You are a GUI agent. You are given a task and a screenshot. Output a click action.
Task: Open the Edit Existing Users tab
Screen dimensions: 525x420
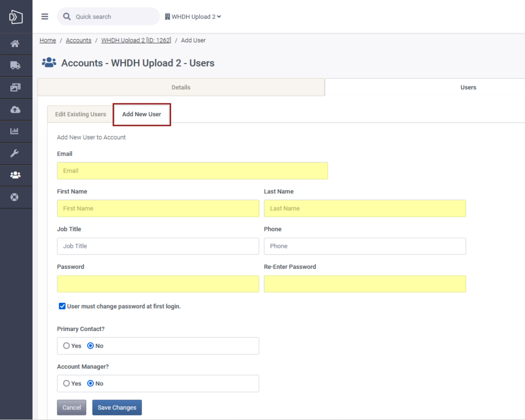pyautogui.click(x=80, y=114)
